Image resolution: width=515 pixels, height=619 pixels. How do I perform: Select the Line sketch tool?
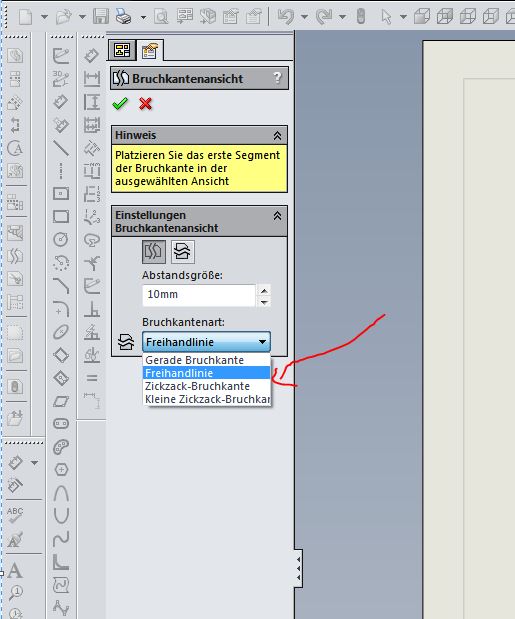click(x=61, y=149)
